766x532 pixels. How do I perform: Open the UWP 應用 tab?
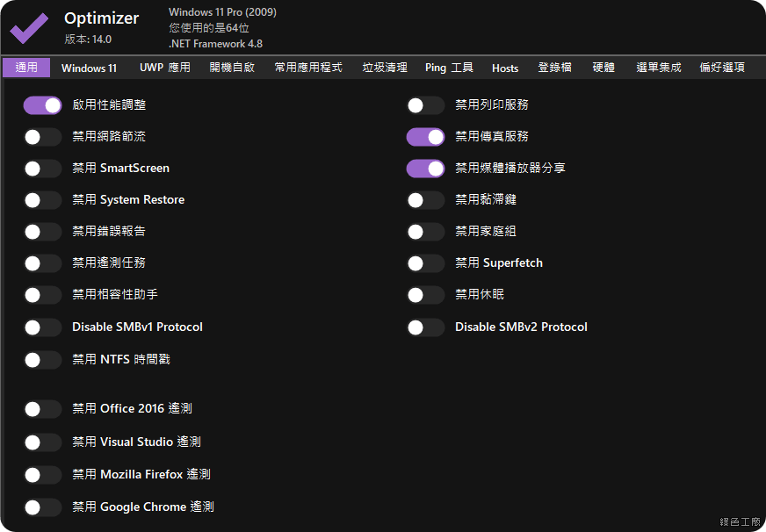click(x=164, y=68)
